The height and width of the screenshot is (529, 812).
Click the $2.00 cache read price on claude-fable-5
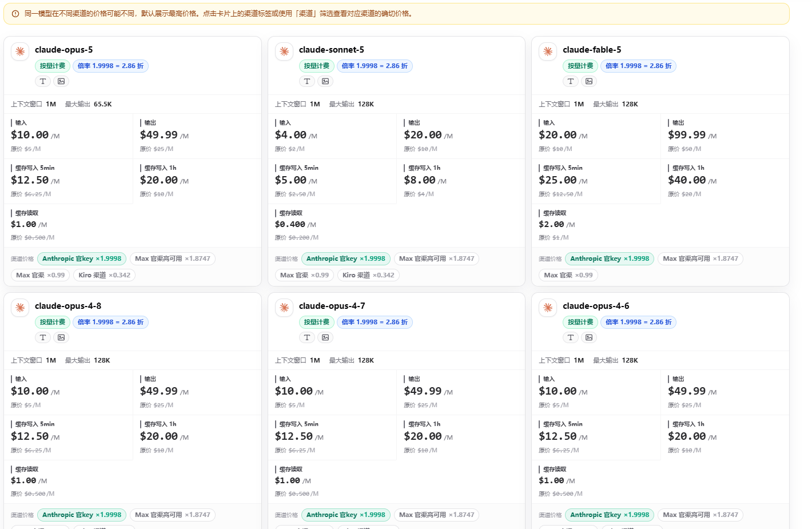point(551,225)
